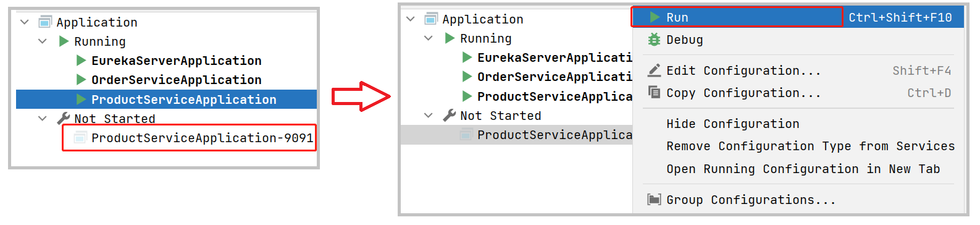The image size is (980, 225).
Task: Click run icon of EurekaServerApplication, right panel
Action: [467, 57]
